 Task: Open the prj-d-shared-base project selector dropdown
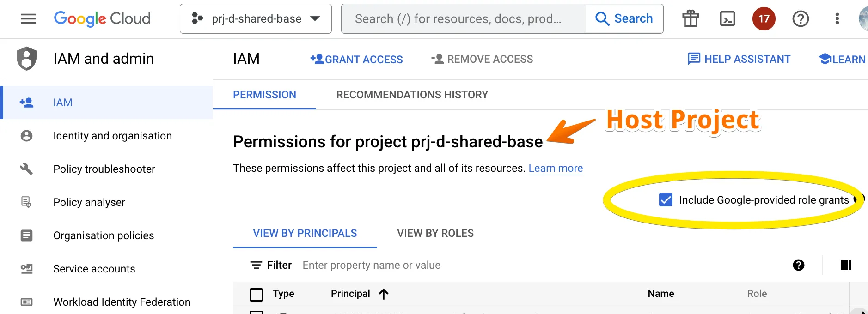tap(256, 19)
